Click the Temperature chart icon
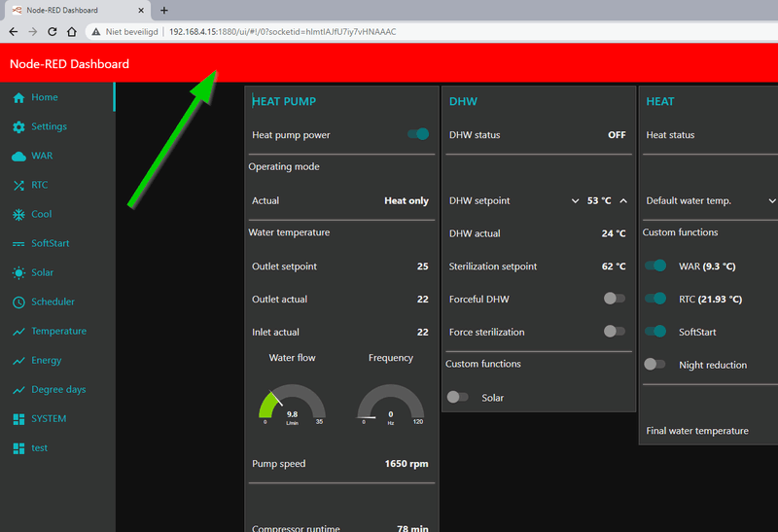This screenshot has width=778, height=532. (18, 332)
